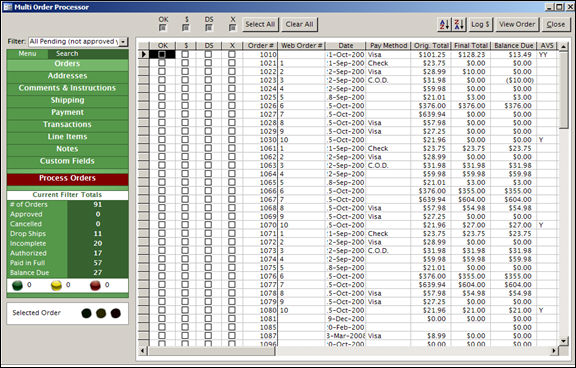Open the Filter dropdown list
576x368 pixels.
point(123,42)
